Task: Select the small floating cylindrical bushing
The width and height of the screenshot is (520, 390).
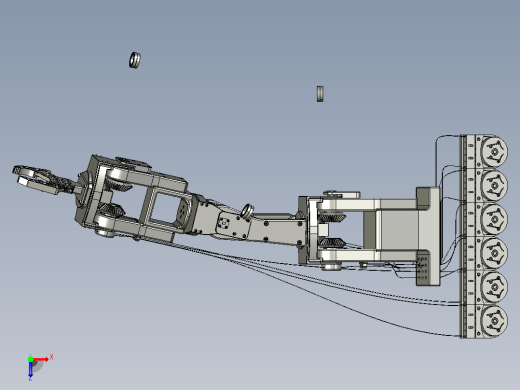Action: click(x=320, y=94)
